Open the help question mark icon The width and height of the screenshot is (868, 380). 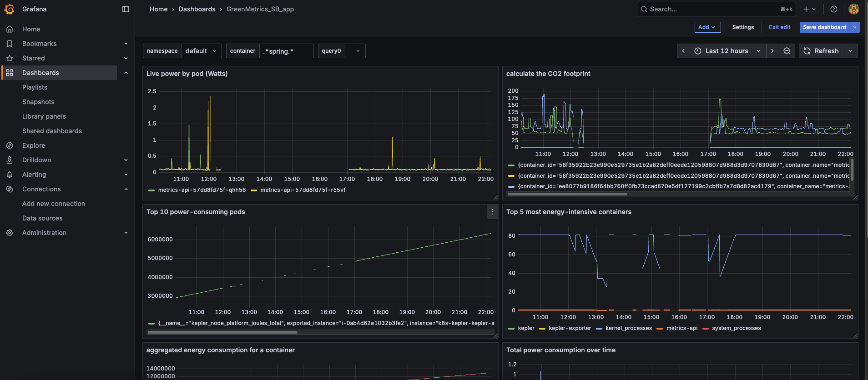[833, 9]
